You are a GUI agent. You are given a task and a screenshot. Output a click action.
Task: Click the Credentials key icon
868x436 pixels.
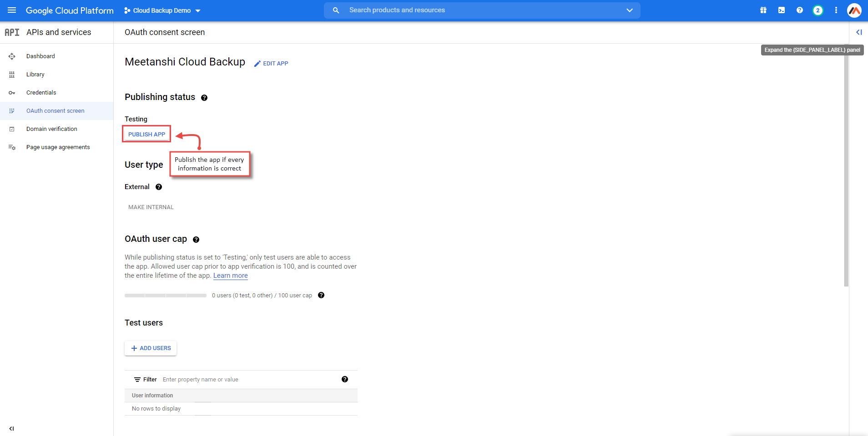click(x=12, y=93)
